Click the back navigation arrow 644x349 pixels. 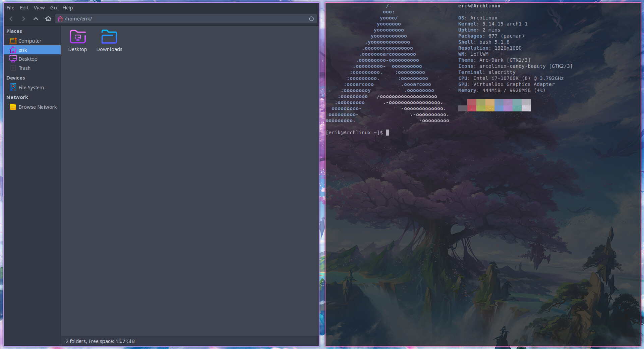[11, 19]
